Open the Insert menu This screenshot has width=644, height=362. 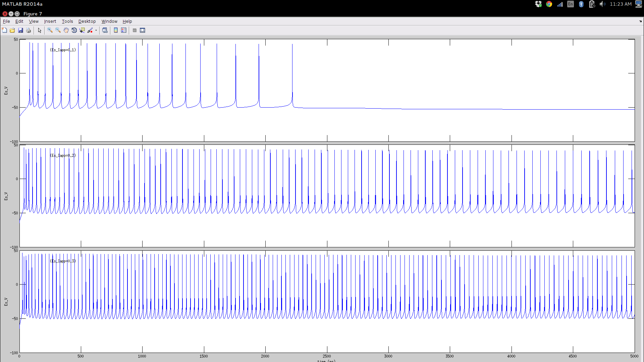click(50, 21)
